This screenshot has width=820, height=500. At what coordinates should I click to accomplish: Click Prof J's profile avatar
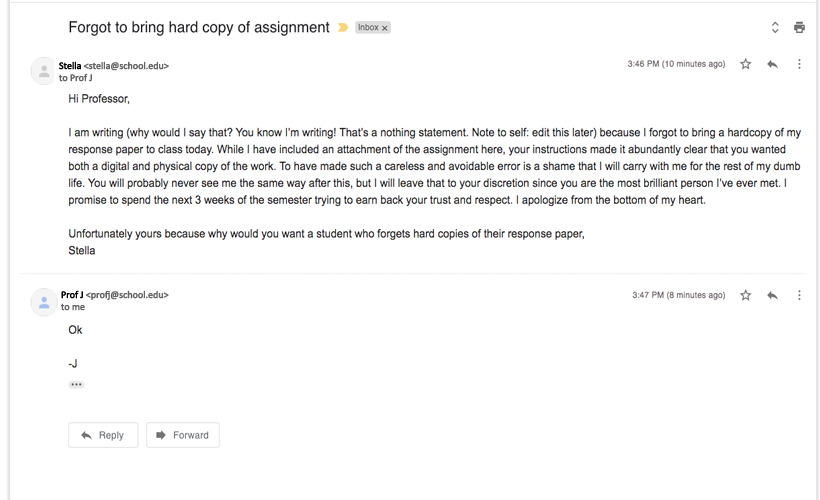pyautogui.click(x=43, y=301)
